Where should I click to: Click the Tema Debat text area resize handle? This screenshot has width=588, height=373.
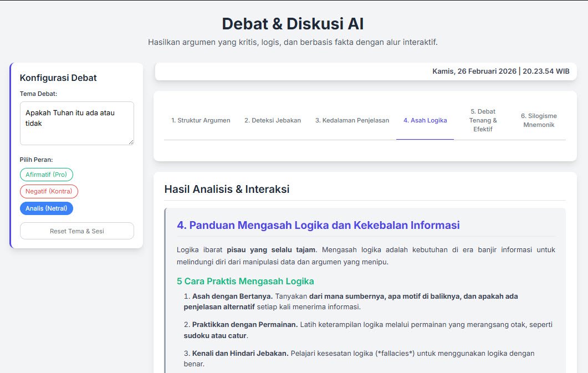(x=131, y=142)
